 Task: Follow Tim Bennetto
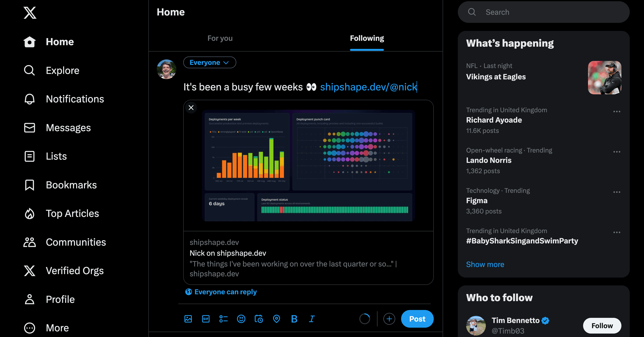[602, 325]
